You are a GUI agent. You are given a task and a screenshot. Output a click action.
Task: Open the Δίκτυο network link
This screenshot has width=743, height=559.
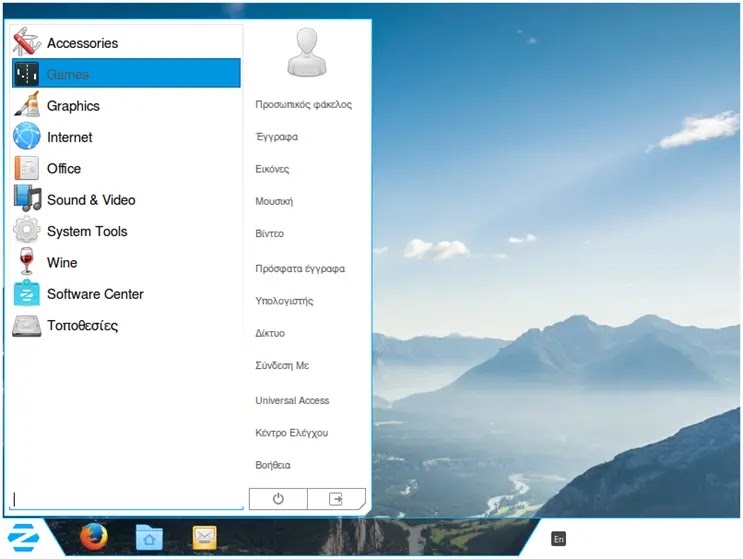[x=270, y=333]
